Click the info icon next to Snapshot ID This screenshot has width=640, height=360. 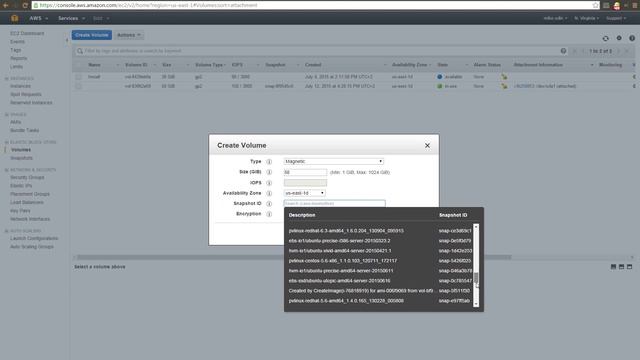pos(269,204)
